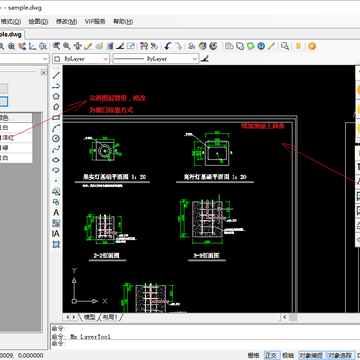Select the Polyline drawing tool

56,86
